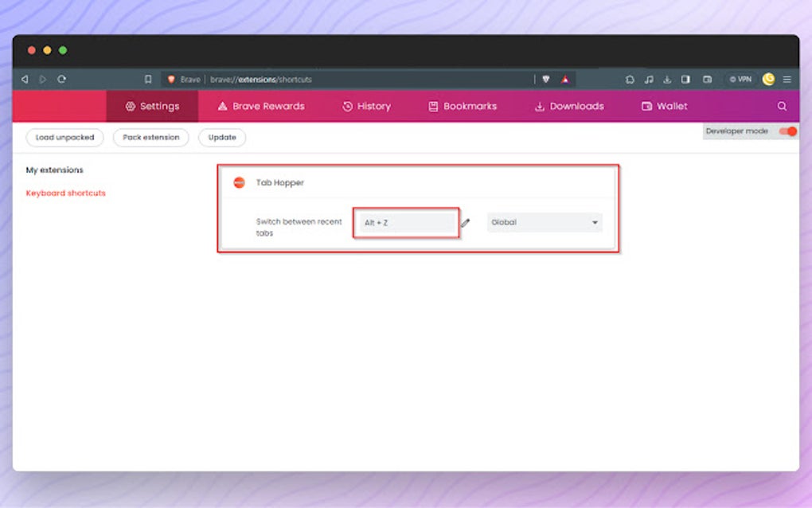
Task: Open the Wallet tab
Action: click(665, 106)
